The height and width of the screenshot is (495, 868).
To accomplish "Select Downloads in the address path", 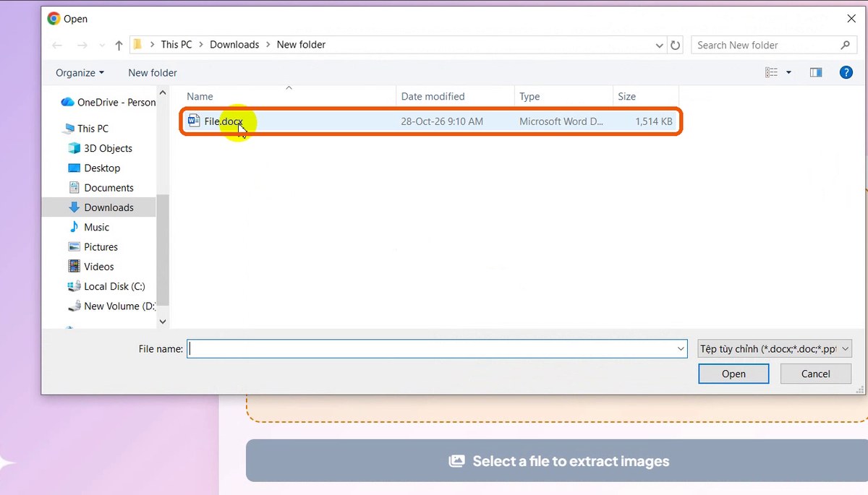I will pyautogui.click(x=234, y=44).
